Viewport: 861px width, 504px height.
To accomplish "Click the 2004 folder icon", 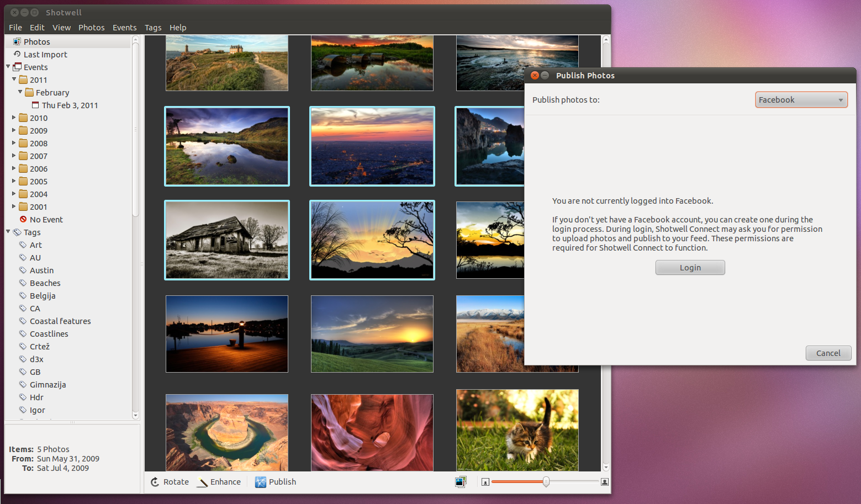I will click(23, 194).
